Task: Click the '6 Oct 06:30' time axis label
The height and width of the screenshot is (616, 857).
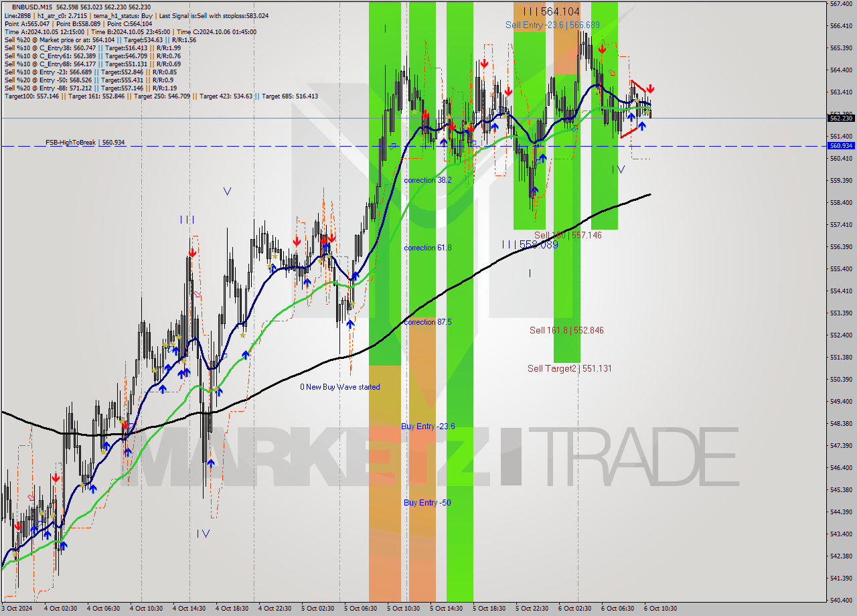Action: [x=617, y=609]
